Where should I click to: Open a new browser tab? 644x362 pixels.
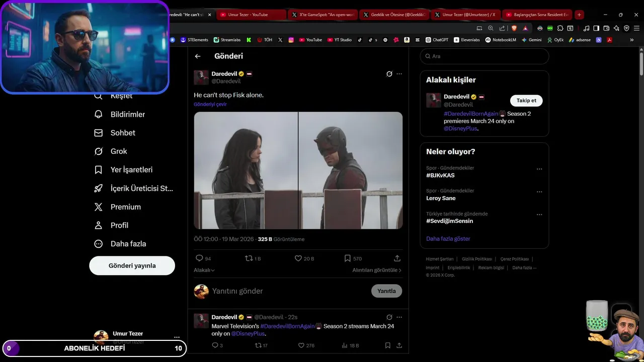tap(579, 15)
